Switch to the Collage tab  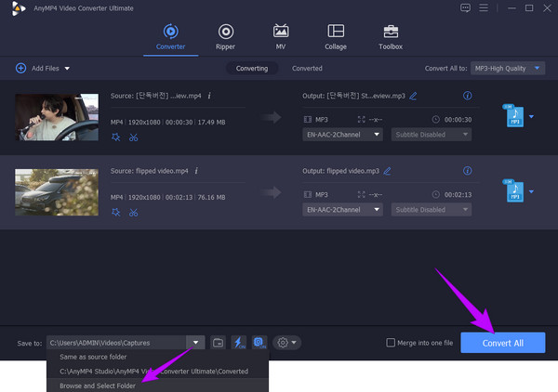pyautogui.click(x=336, y=37)
